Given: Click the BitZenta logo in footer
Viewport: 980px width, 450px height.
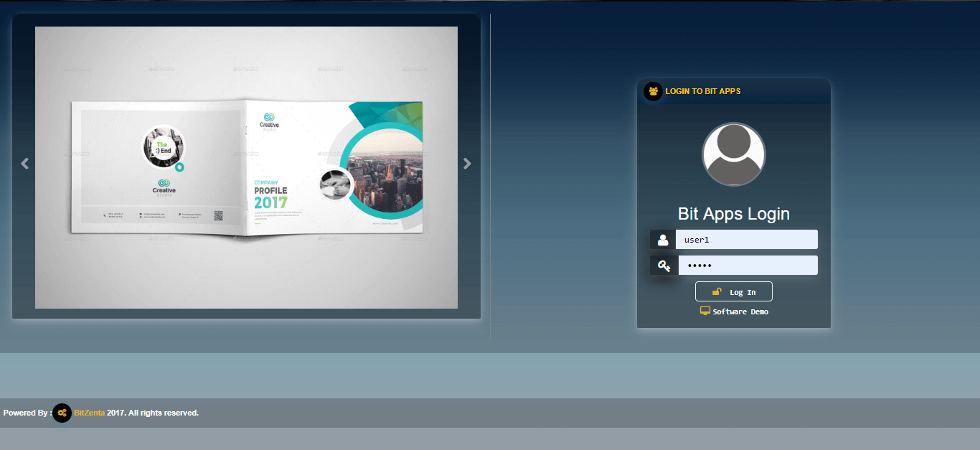Looking at the screenshot, I should [62, 413].
